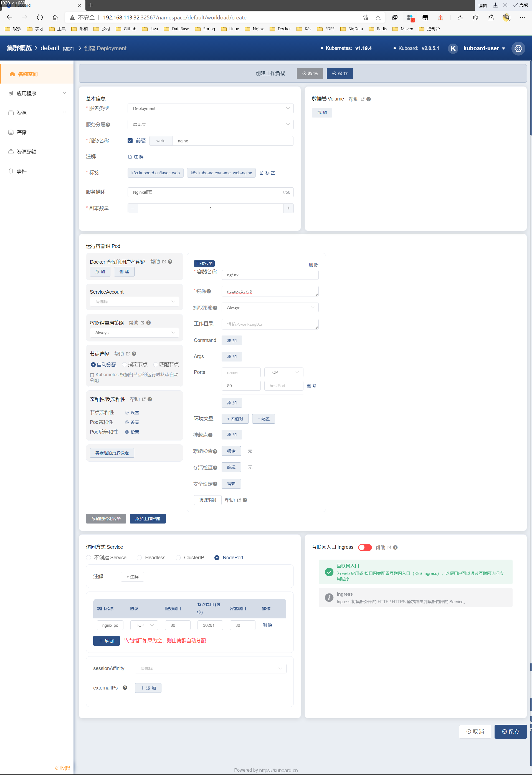The width and height of the screenshot is (532, 775).
Task: Open 节点选择 help external link icon
Action: [x=128, y=354]
